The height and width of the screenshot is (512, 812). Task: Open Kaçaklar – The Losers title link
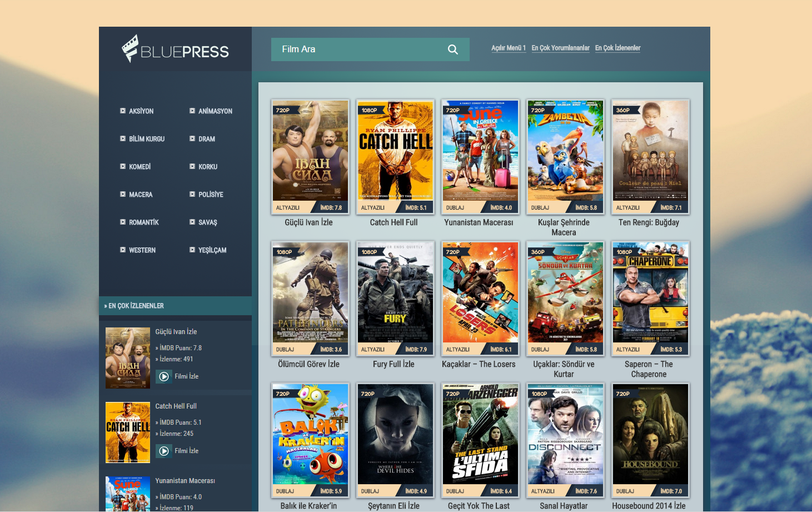tap(479, 364)
